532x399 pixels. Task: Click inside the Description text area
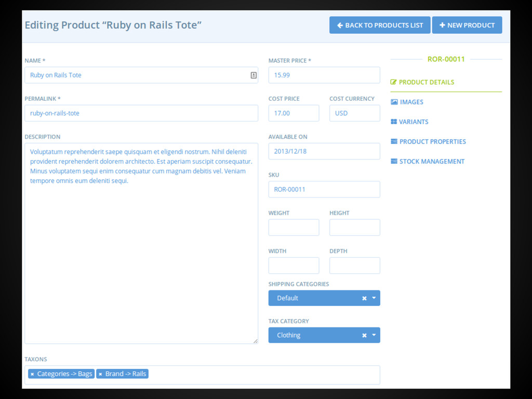point(141,243)
